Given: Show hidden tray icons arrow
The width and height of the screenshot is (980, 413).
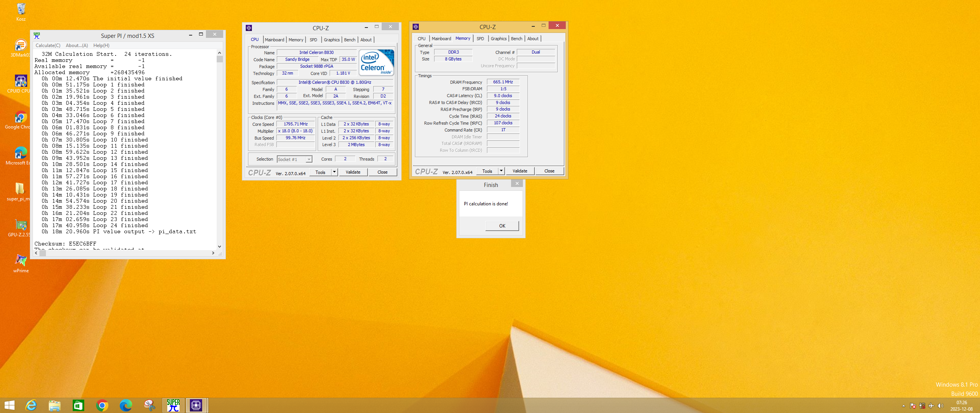Looking at the screenshot, I should coord(904,406).
